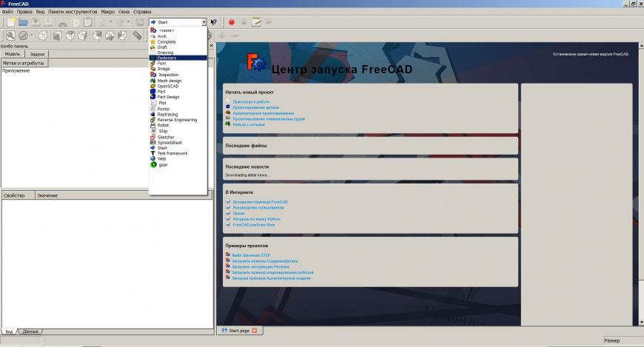Open the Ресурсы по языку Python link
644x347 pixels.
point(257,219)
